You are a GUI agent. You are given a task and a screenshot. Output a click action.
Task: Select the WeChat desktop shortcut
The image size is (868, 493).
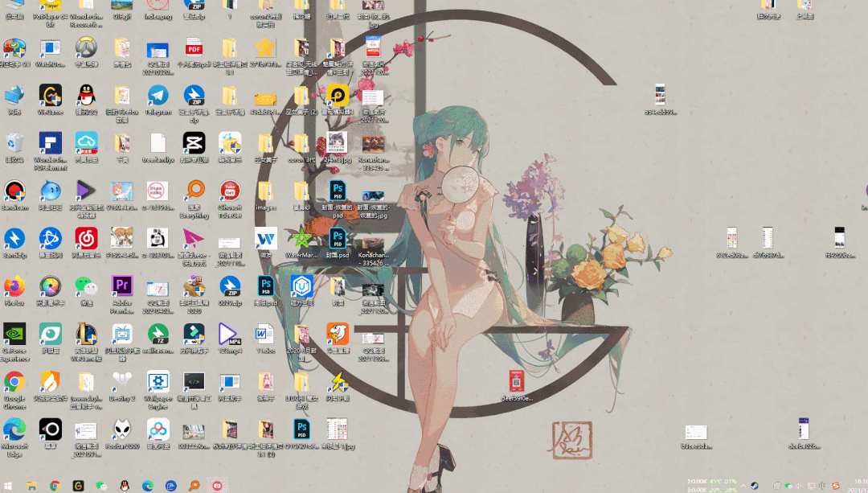click(x=86, y=290)
